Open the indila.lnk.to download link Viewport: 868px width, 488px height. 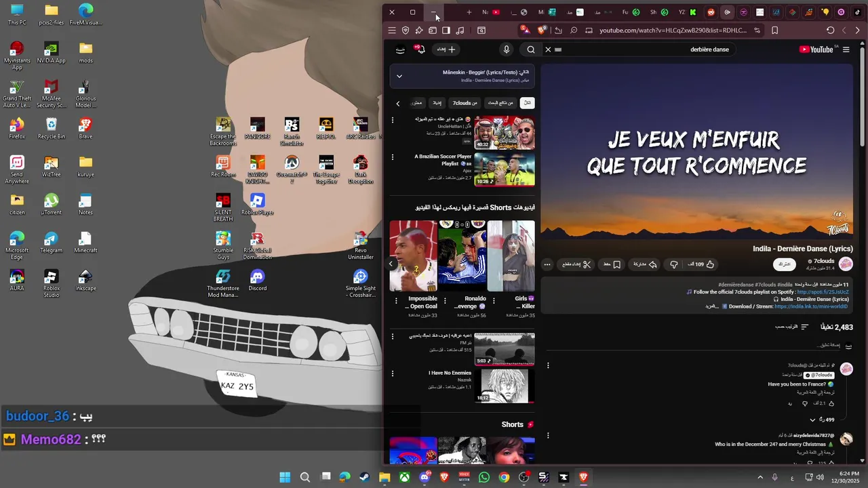811,306
